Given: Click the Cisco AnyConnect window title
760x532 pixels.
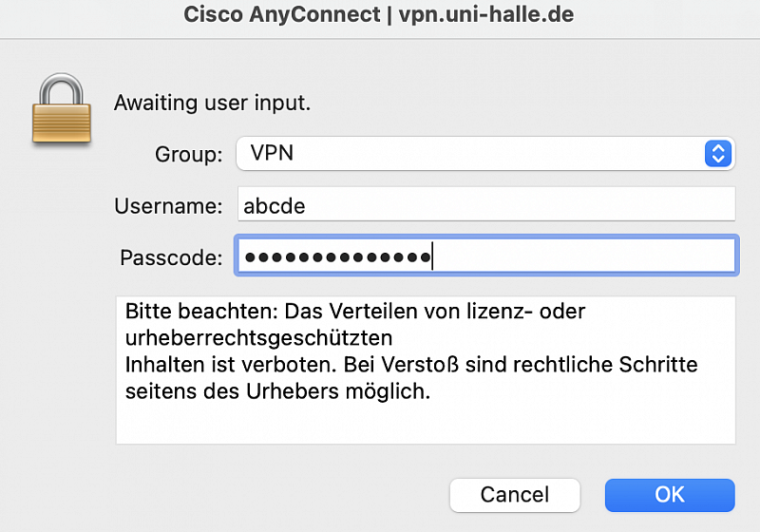Looking at the screenshot, I should point(378,14).
